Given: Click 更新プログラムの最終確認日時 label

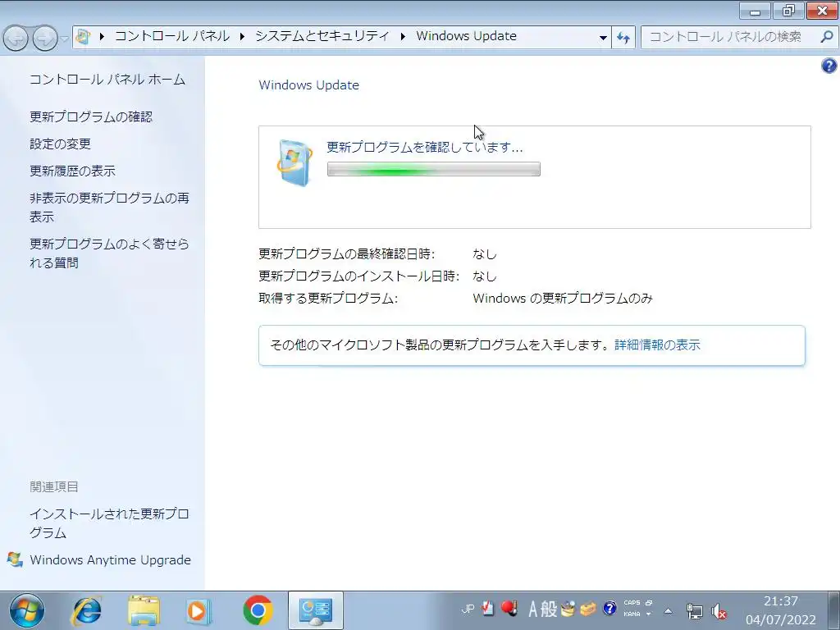Looking at the screenshot, I should click(x=347, y=254).
